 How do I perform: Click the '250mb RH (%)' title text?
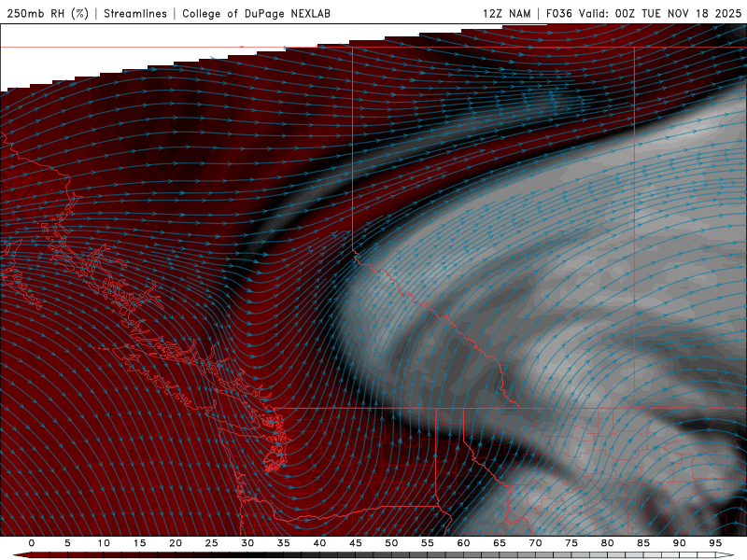[48, 13]
